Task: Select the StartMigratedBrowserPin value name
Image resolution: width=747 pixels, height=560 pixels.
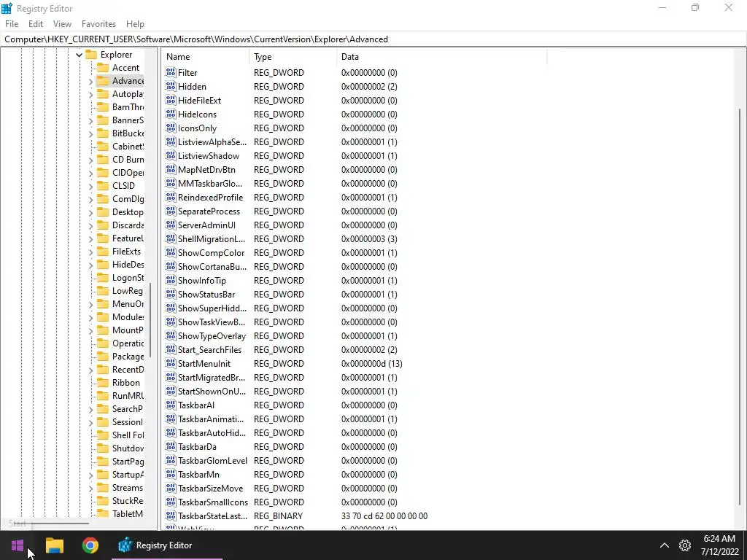Action: pos(212,378)
